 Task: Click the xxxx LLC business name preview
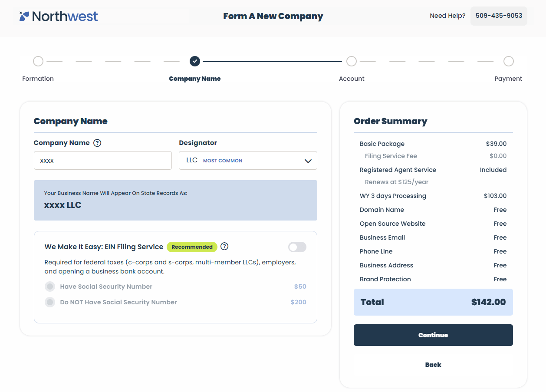pyautogui.click(x=62, y=205)
